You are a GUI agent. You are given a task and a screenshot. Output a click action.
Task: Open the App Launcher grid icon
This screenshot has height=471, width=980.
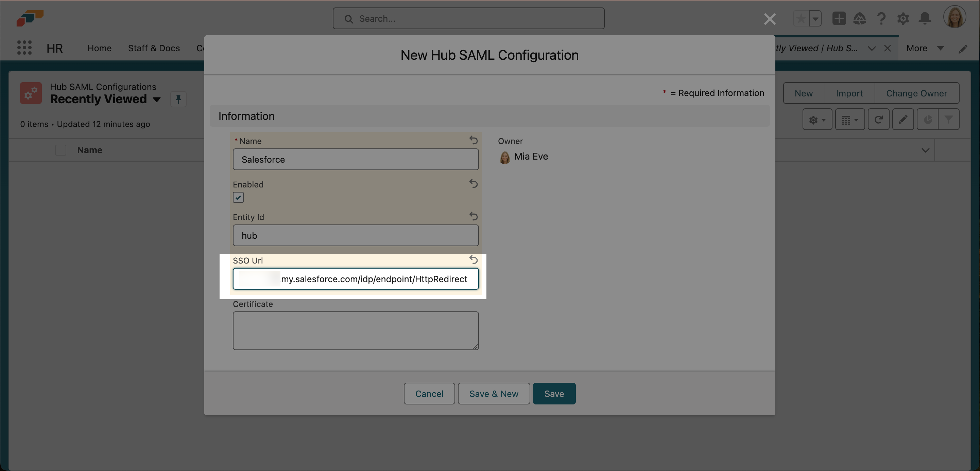(24, 48)
